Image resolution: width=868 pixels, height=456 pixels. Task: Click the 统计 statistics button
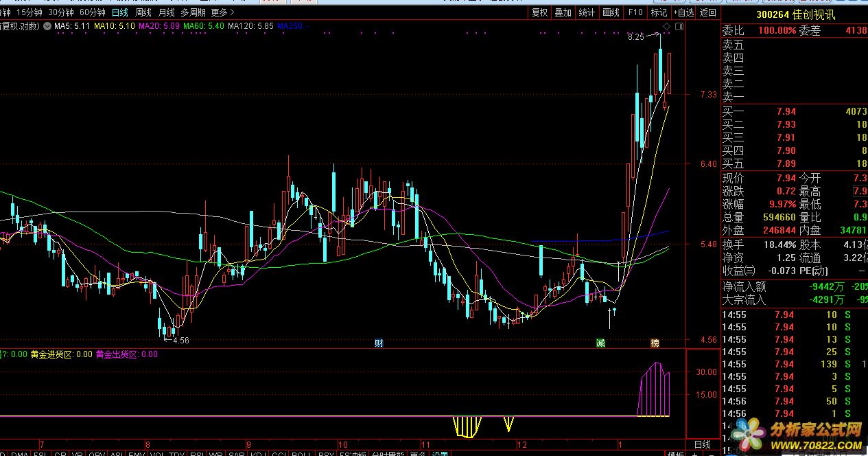point(587,12)
